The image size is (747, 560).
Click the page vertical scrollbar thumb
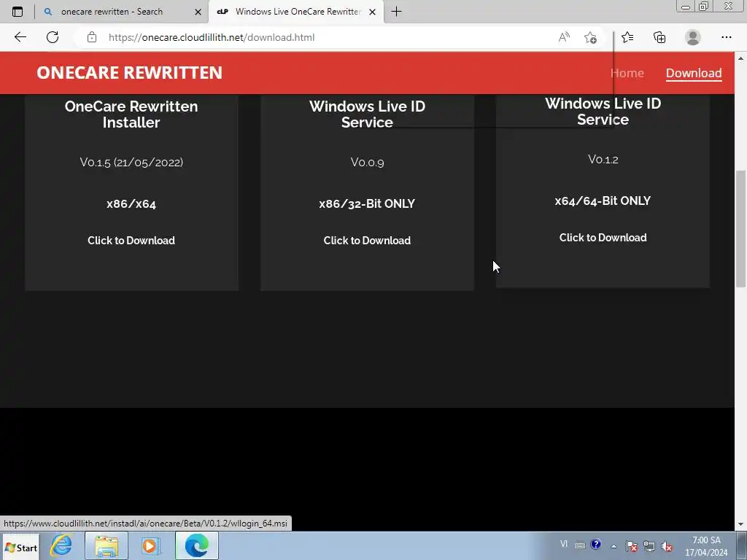(x=740, y=228)
